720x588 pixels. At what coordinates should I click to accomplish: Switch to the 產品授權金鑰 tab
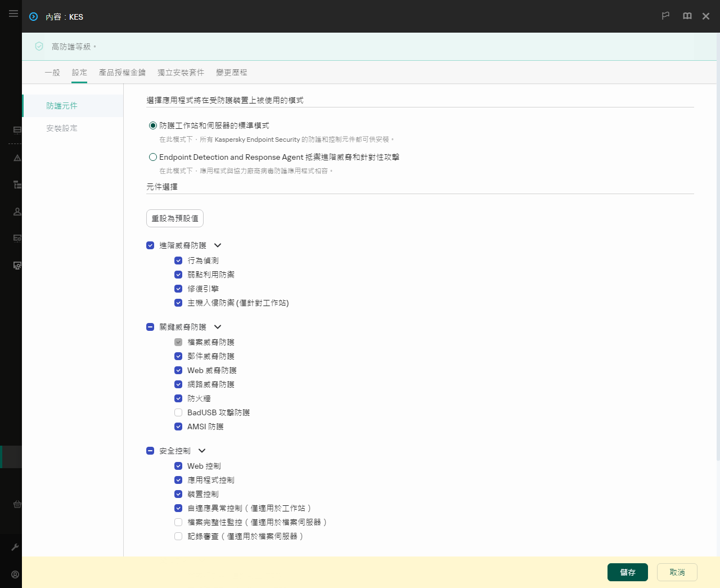pos(123,72)
